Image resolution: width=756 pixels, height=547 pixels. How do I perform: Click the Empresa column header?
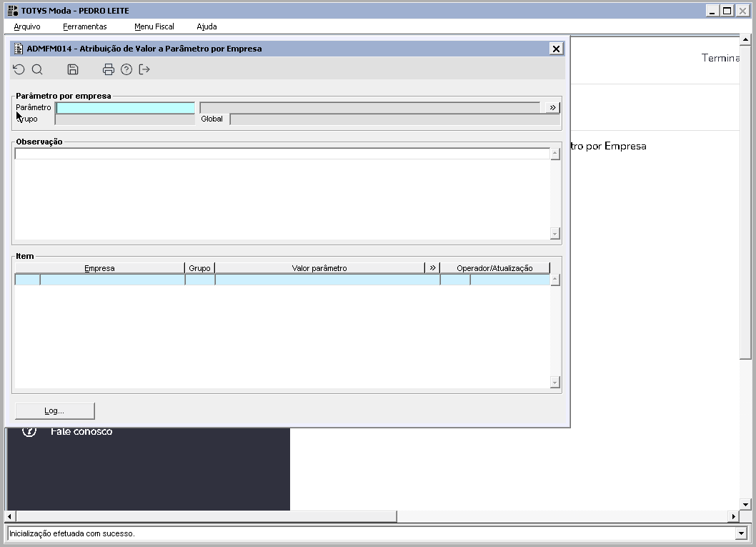pos(100,268)
